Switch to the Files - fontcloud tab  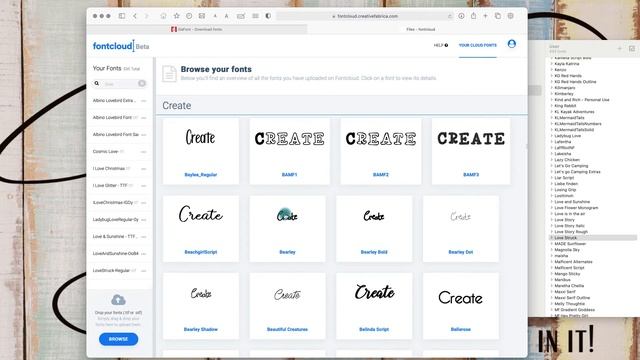point(420,29)
